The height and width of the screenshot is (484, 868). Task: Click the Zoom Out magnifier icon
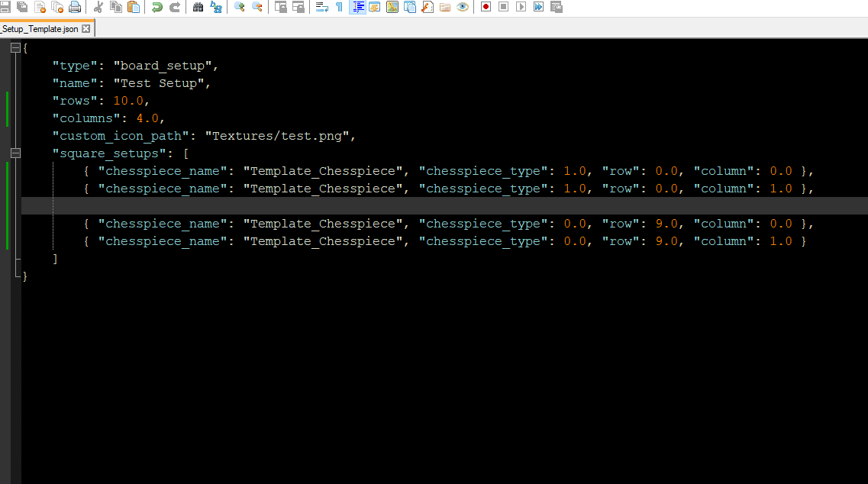(257, 7)
